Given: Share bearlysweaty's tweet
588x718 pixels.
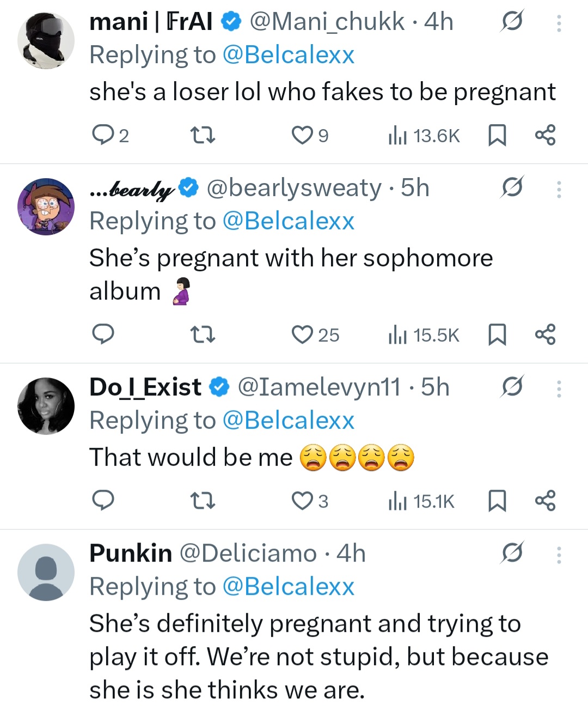Looking at the screenshot, I should 545,334.
